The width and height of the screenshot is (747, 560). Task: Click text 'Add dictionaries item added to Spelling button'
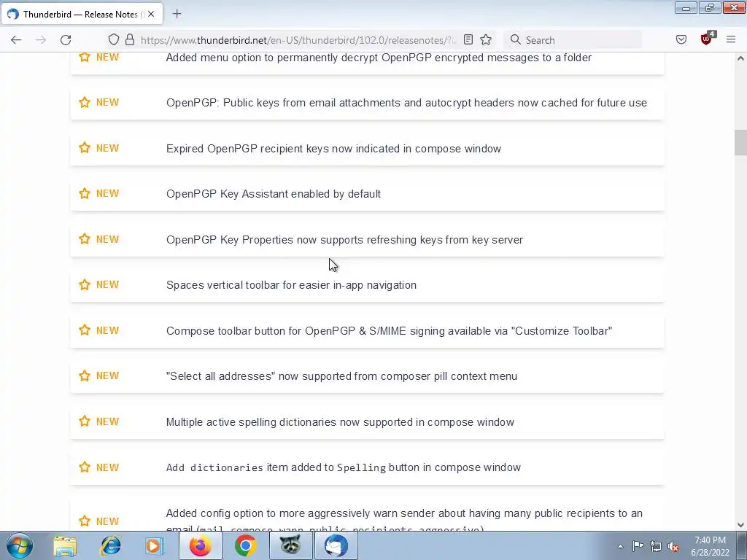[293, 467]
